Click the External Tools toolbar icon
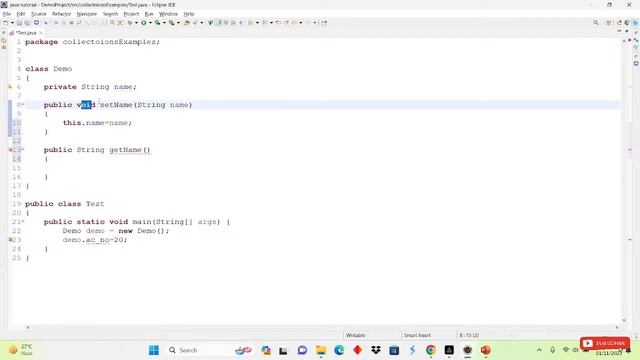This screenshot has width=640, height=360. (x=172, y=23)
